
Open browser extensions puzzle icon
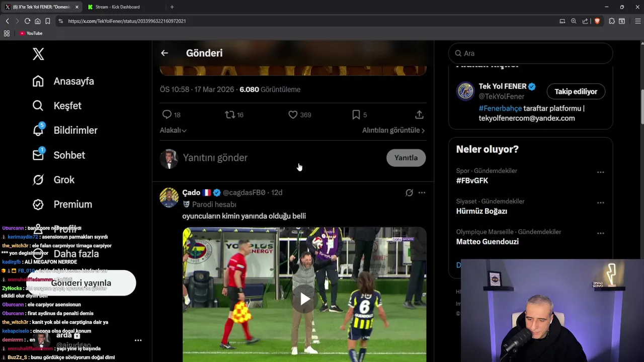611,21
